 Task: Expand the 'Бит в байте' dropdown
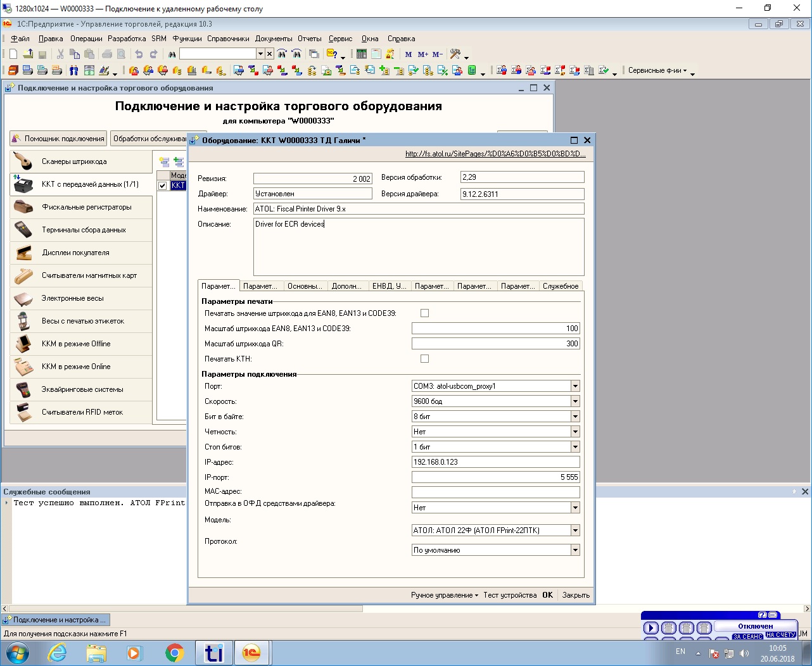coord(575,417)
